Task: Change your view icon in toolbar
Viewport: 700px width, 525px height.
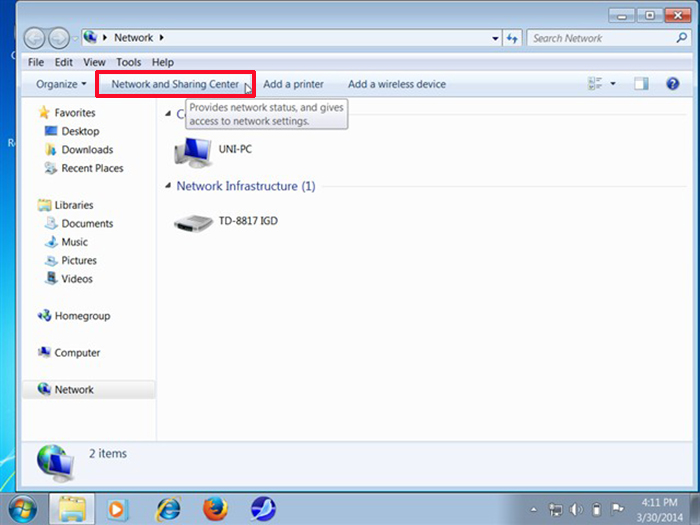Action: [595, 83]
